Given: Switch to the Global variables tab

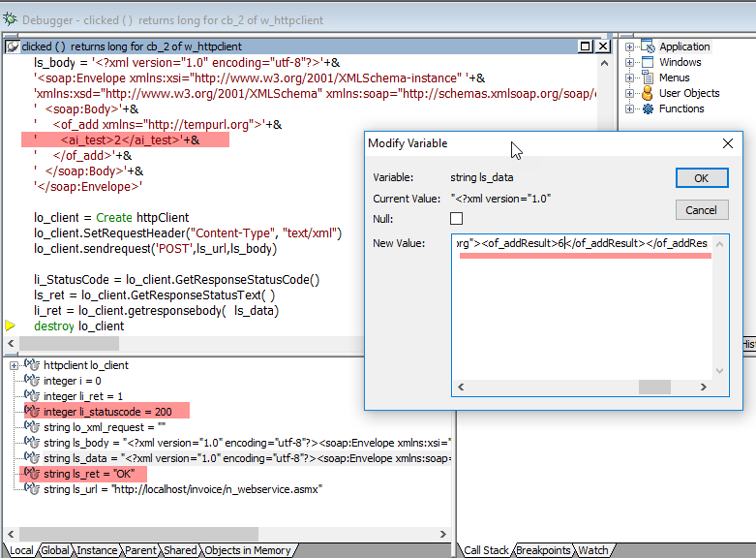Looking at the screenshot, I should pos(54,550).
